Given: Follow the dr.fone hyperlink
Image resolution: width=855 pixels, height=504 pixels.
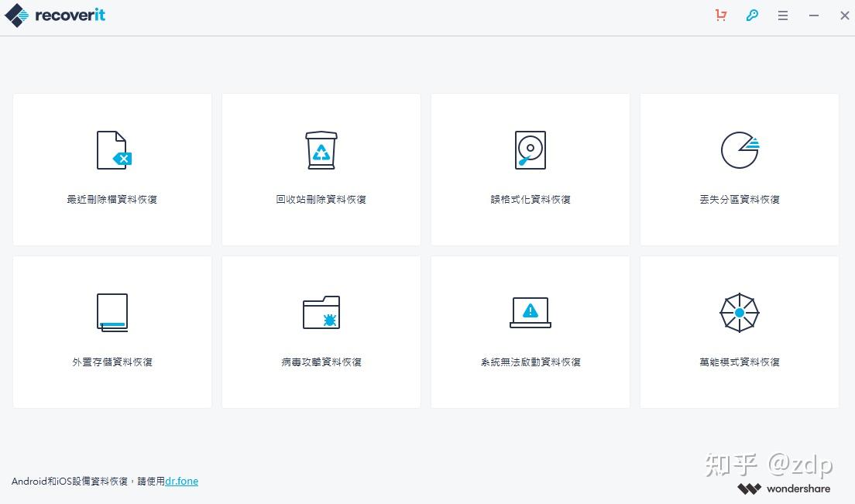Looking at the screenshot, I should click(x=181, y=482).
